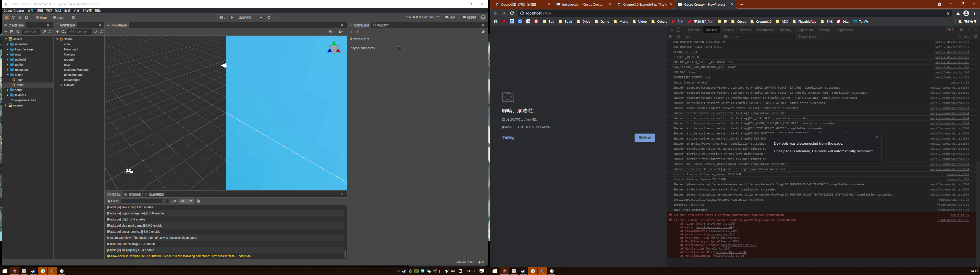Click the 重新加载 reload button
The width and height of the screenshot is (980, 275).
(644, 138)
